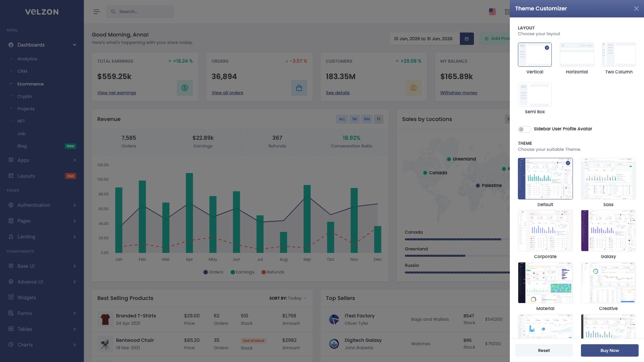Click the shopping bag icon on Orders card
The height and width of the screenshot is (362, 644).
pyautogui.click(x=299, y=88)
